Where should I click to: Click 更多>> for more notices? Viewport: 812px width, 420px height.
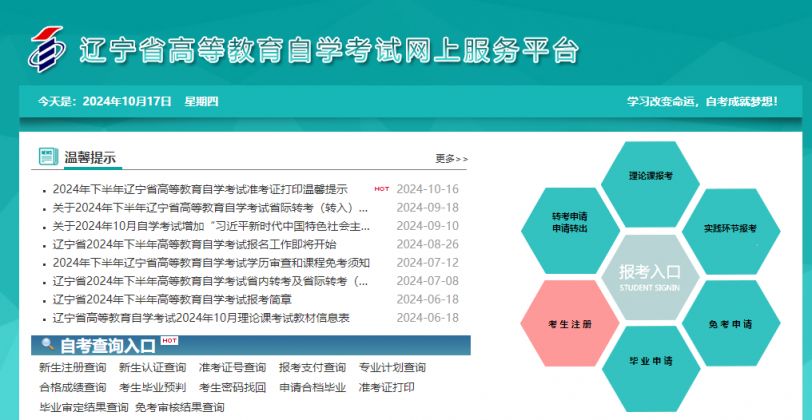pos(451,158)
